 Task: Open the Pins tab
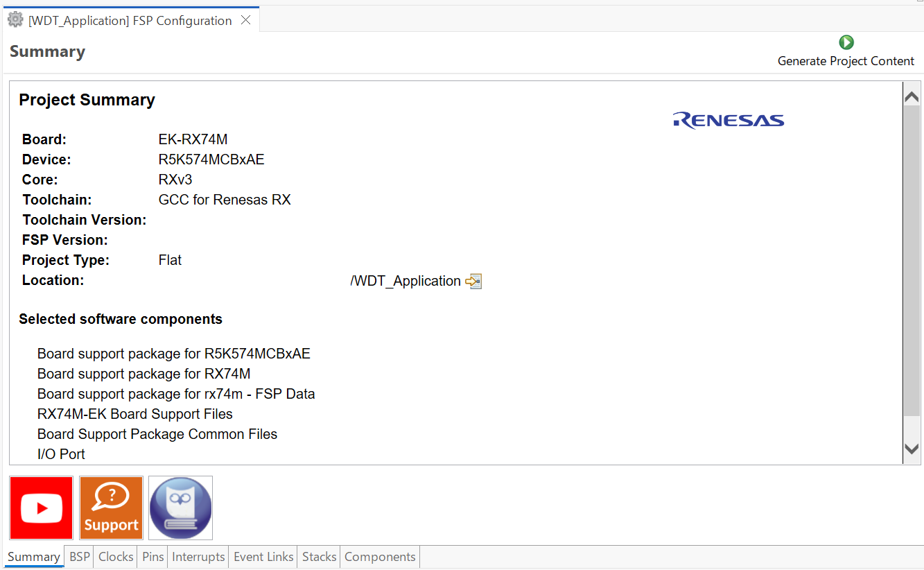(x=152, y=557)
